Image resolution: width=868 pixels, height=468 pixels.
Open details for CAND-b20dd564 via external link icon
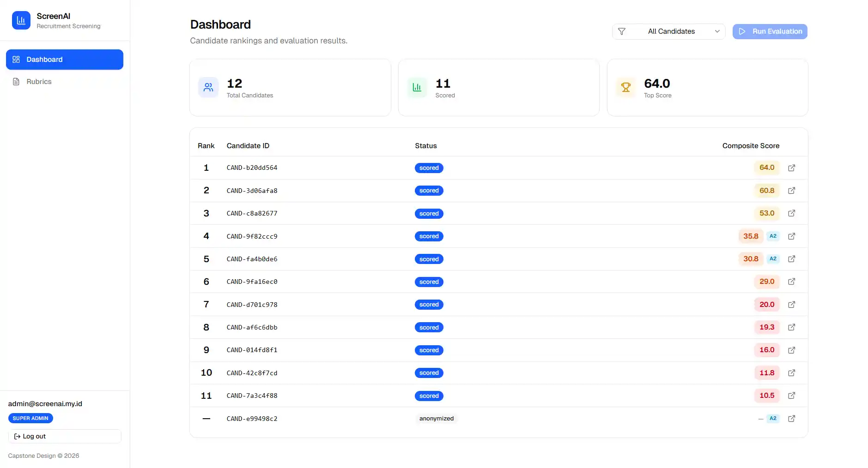[791, 168]
